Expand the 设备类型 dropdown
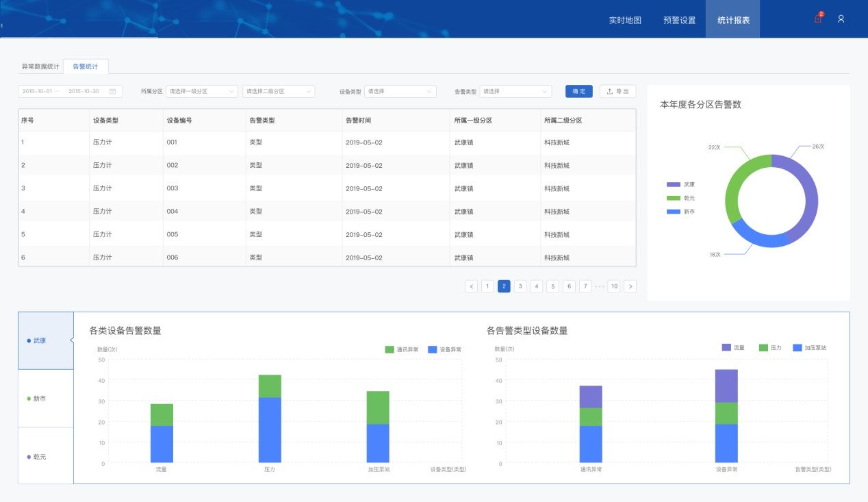This screenshot has width=868, height=502. 400,91
